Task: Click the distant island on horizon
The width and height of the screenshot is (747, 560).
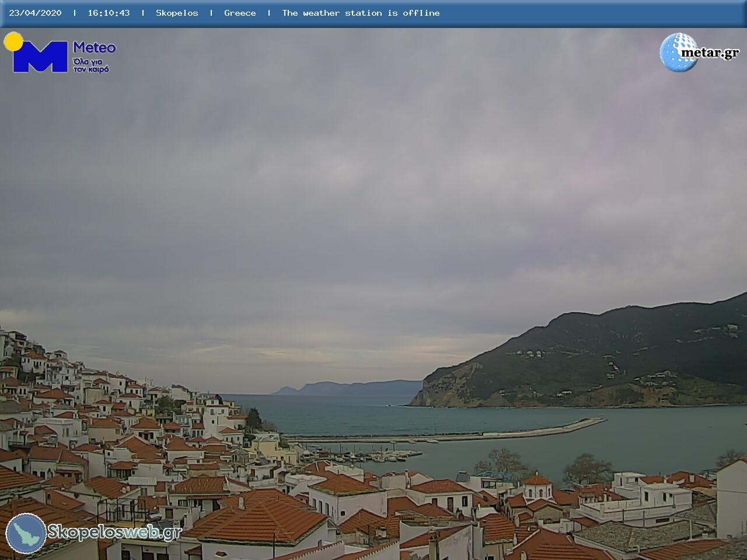Action: click(350, 387)
